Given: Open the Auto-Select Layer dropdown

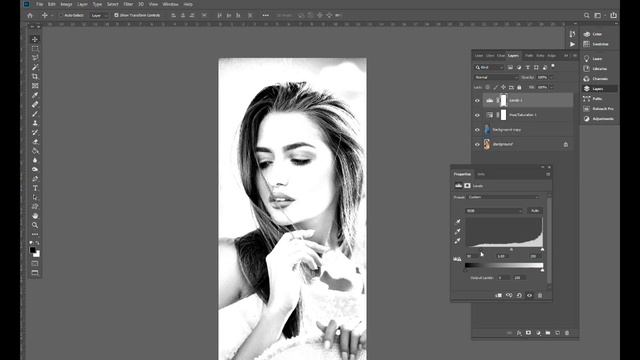Looking at the screenshot, I should 98,15.
